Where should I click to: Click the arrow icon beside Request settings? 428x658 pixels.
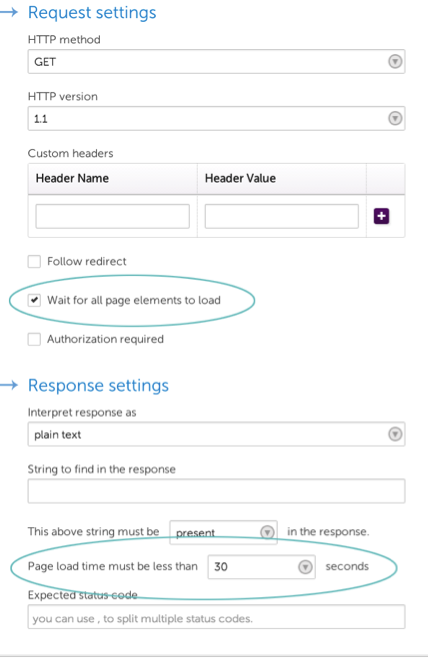9,12
